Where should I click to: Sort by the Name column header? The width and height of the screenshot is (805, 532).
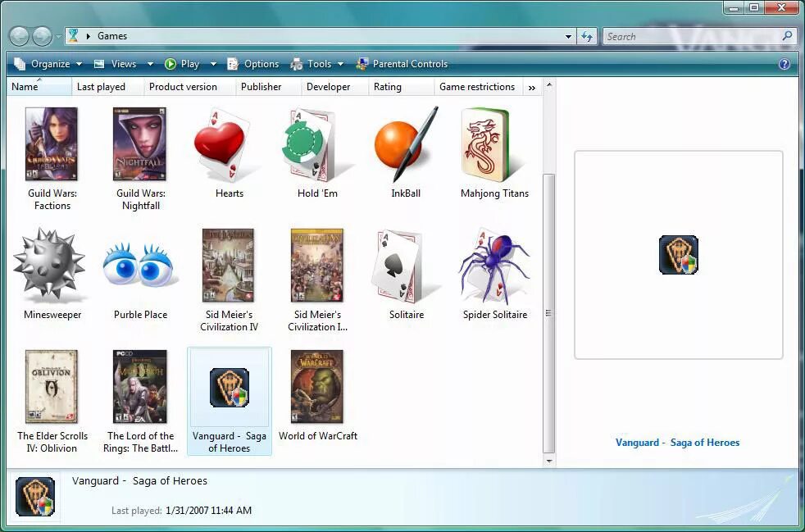[x=39, y=87]
